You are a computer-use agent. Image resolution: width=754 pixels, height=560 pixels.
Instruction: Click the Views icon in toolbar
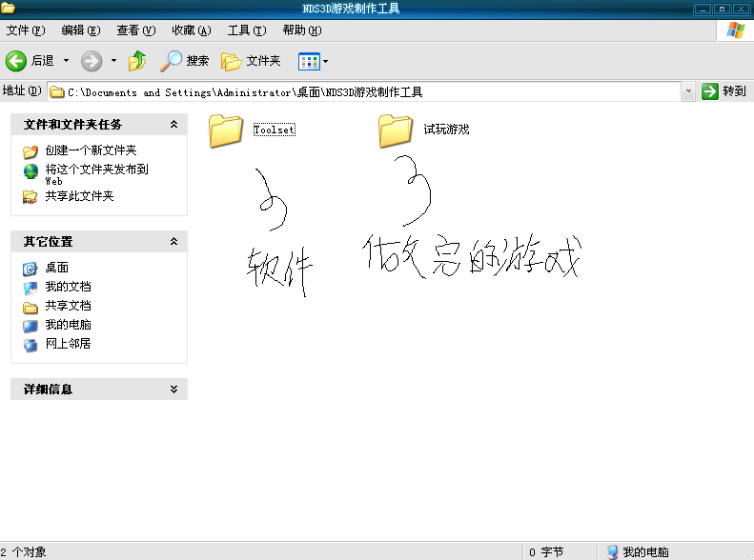309,62
